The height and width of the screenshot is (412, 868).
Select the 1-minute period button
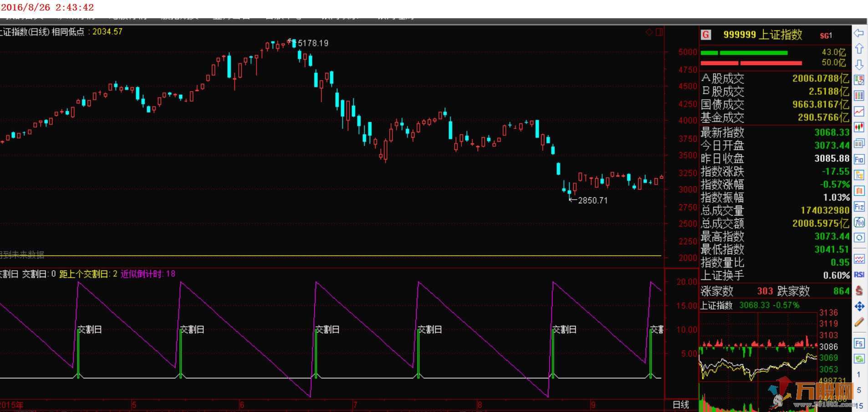coord(859,375)
